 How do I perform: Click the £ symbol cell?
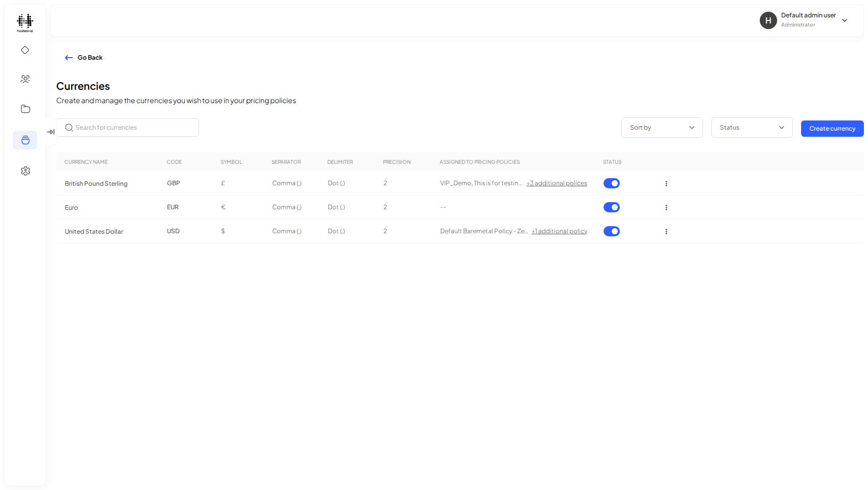click(x=223, y=183)
